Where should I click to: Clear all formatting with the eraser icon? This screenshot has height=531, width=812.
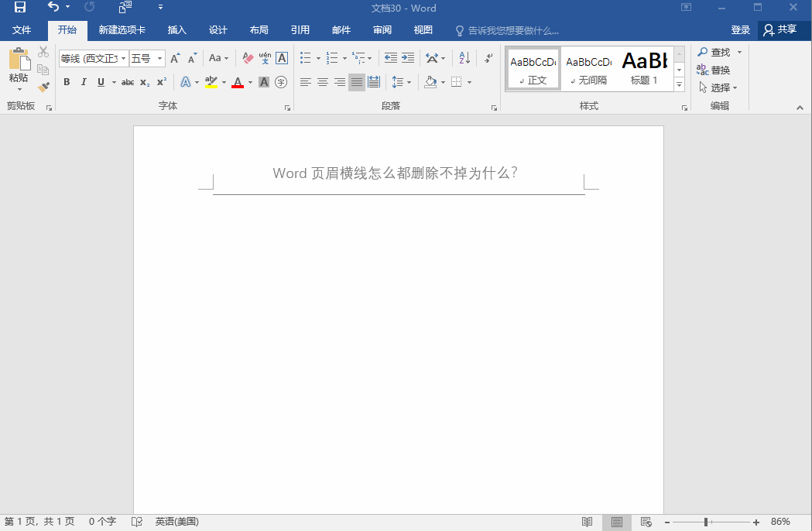248,58
